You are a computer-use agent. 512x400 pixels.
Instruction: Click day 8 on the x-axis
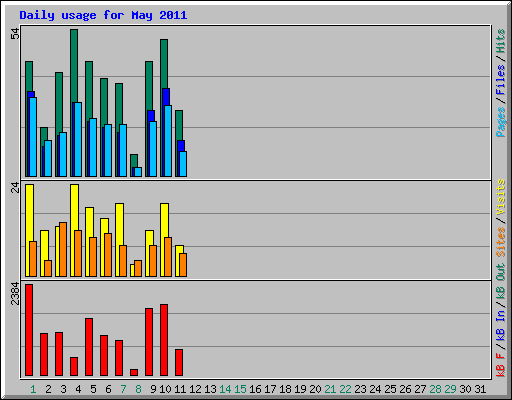point(138,389)
